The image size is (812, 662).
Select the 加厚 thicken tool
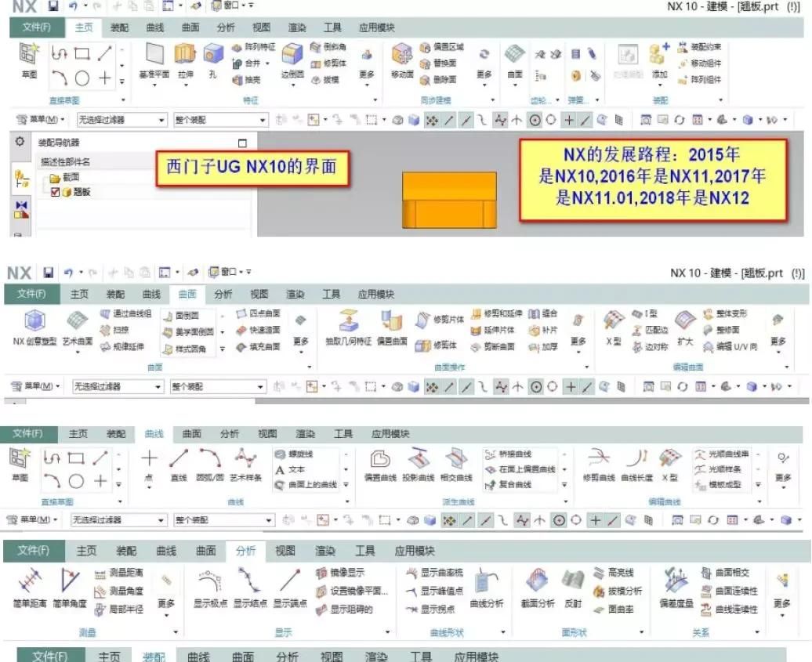coord(542,347)
